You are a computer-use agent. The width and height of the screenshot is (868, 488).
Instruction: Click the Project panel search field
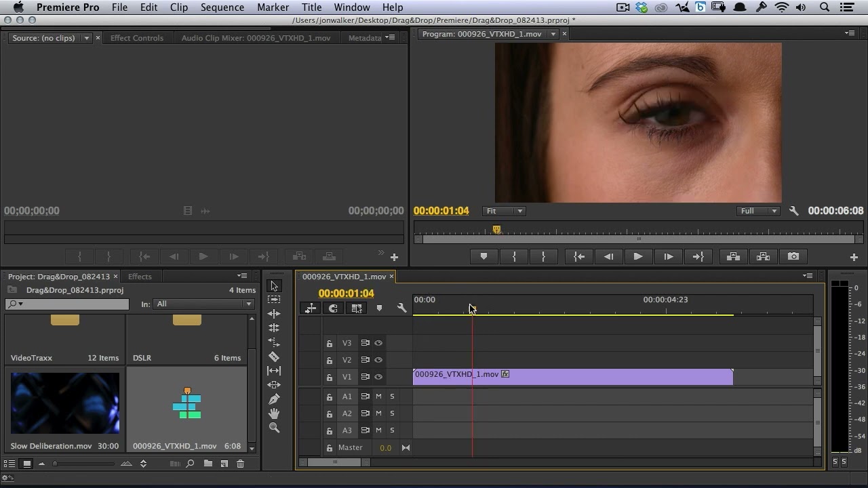[66, 304]
